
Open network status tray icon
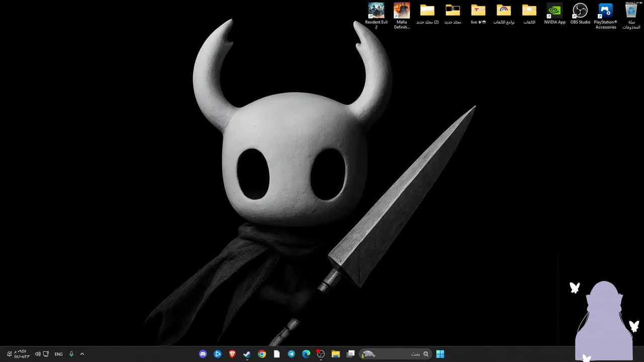pos(46,354)
